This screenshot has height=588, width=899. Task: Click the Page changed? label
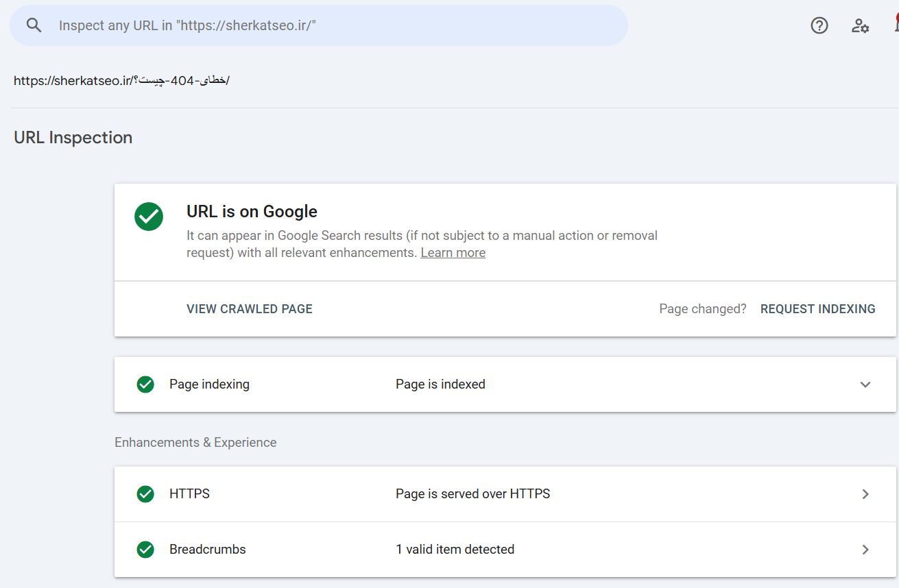702,309
